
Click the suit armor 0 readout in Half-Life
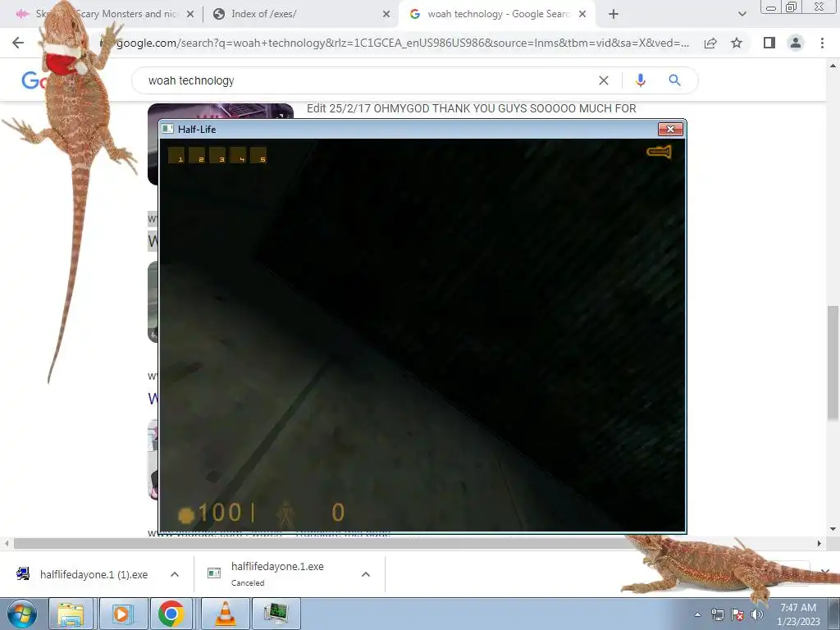pos(338,513)
